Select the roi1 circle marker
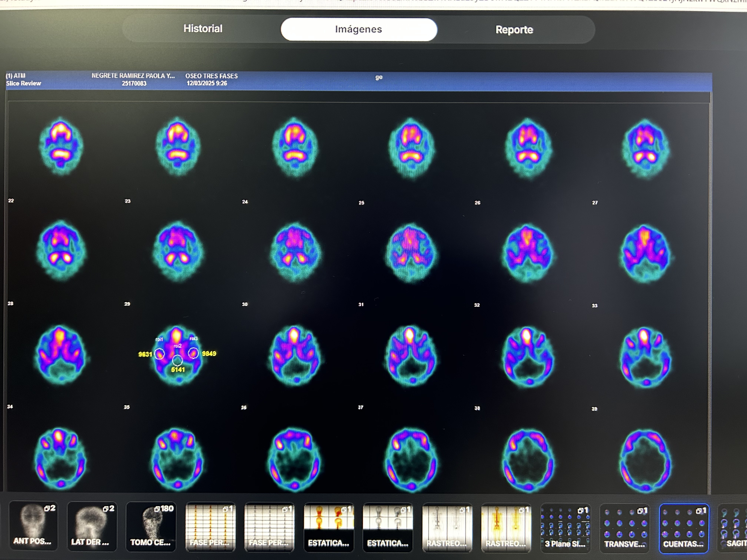This screenshot has width=747, height=560. click(x=159, y=354)
